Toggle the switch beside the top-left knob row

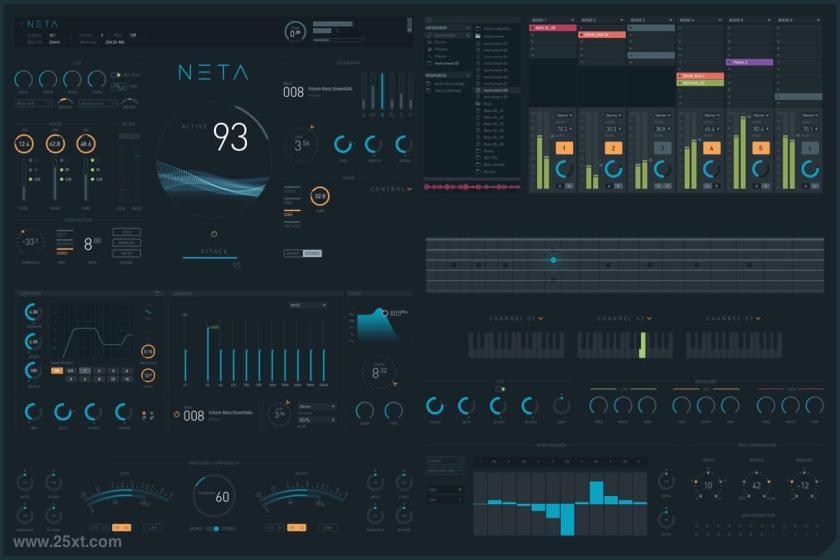pos(115,75)
